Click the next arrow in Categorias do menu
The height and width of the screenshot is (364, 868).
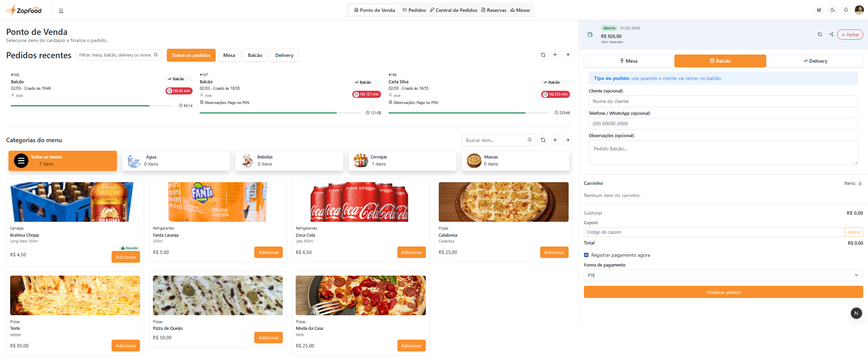click(567, 140)
